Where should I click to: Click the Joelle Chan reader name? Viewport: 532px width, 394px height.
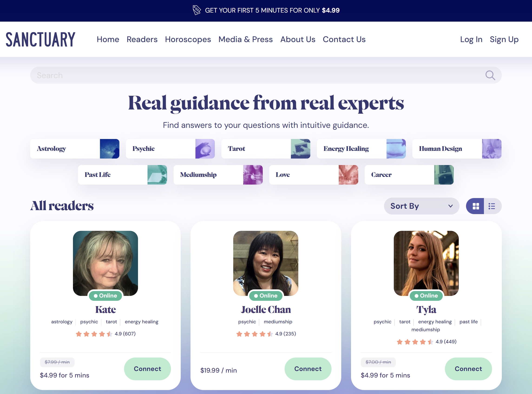[x=266, y=310]
